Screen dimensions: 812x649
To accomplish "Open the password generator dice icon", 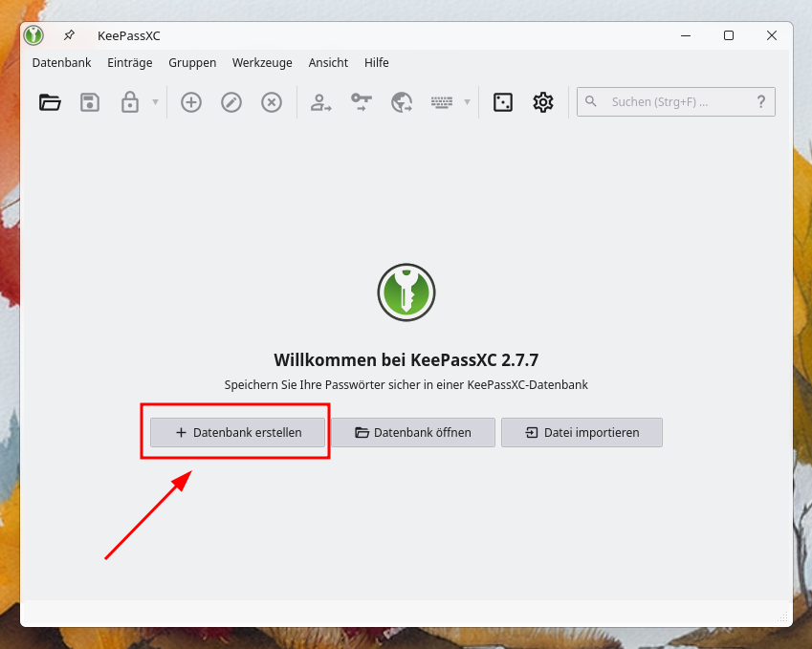I will click(x=503, y=102).
